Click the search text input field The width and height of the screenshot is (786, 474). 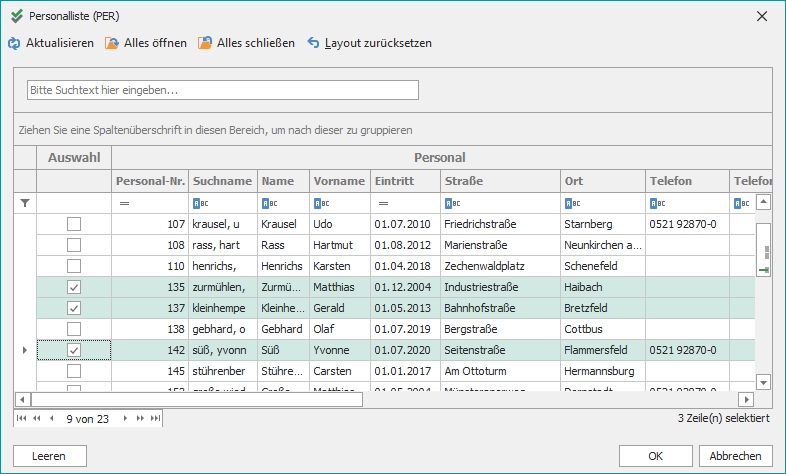pyautogui.click(x=223, y=90)
